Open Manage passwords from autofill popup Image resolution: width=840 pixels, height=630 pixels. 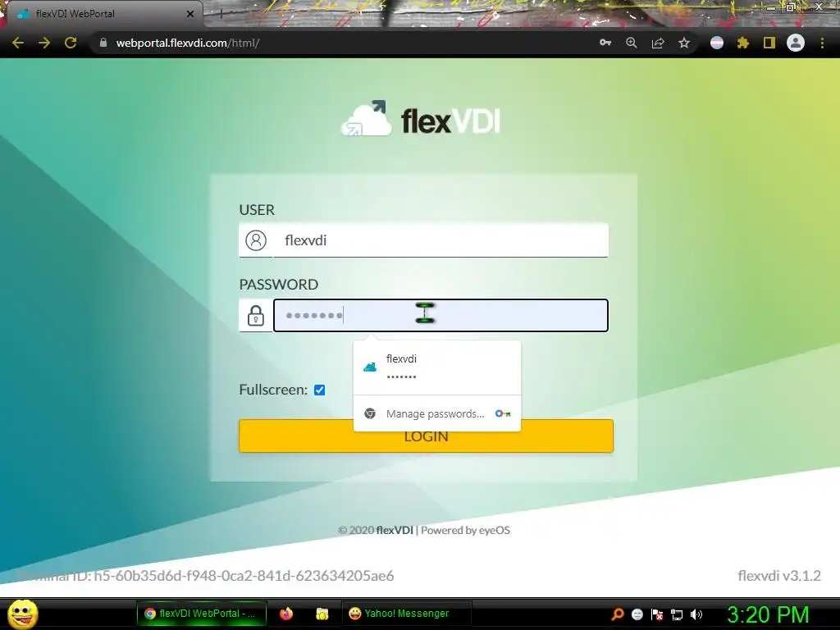point(437,413)
